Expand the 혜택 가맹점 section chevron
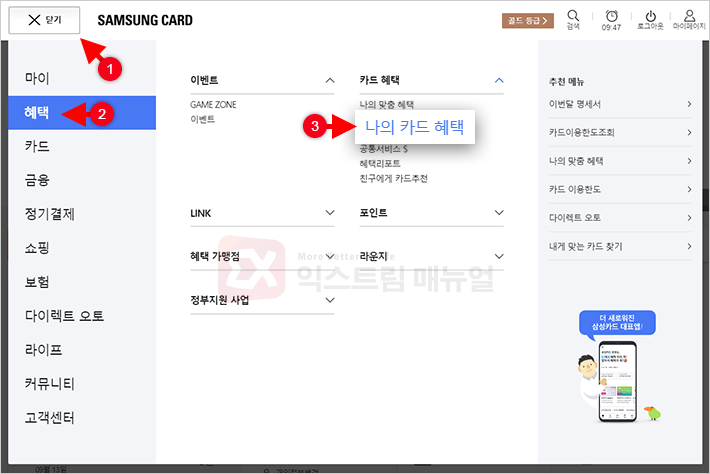Screen dimensions: 710x474 point(330,256)
